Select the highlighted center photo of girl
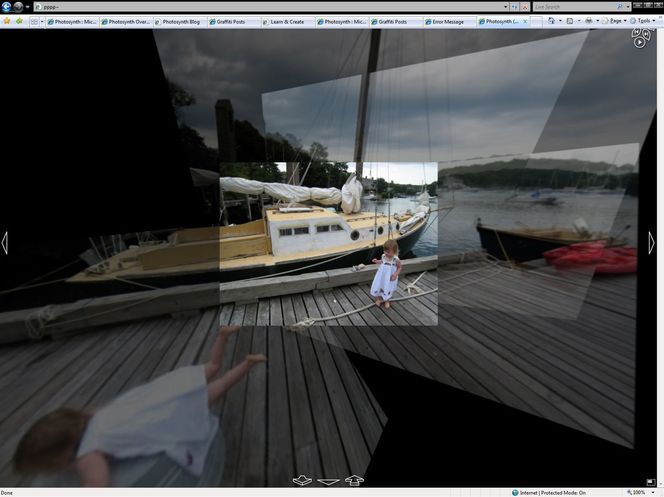The width and height of the screenshot is (664, 497). click(329, 243)
